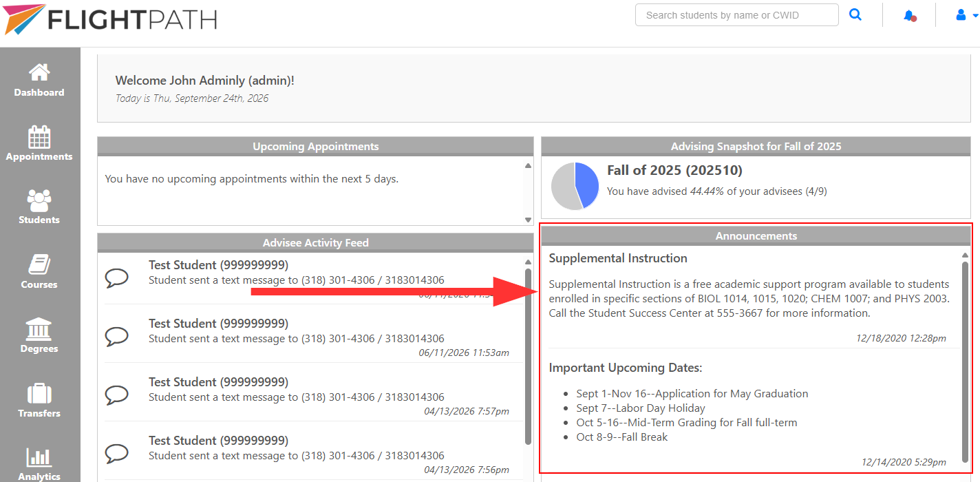Viewport: 980px width, 482px height.
Task: Open the Dashboard sidebar item
Action: pyautogui.click(x=39, y=80)
